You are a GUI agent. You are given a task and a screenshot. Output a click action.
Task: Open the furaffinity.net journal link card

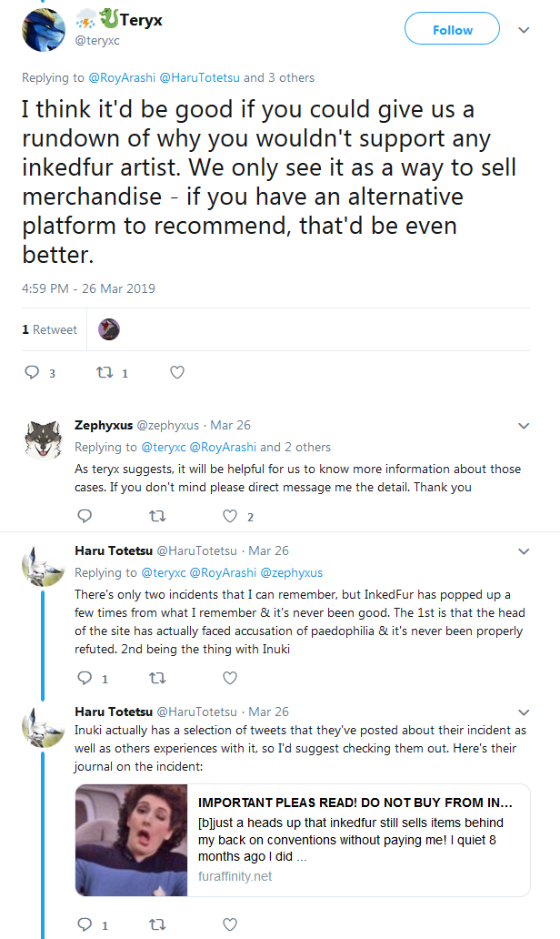[x=303, y=840]
